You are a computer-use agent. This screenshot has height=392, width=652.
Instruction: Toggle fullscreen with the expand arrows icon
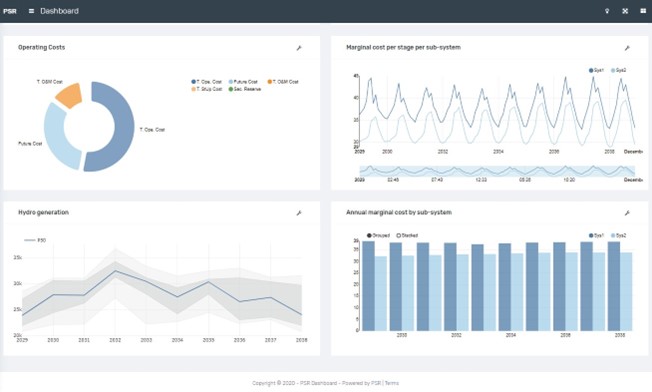click(x=625, y=11)
